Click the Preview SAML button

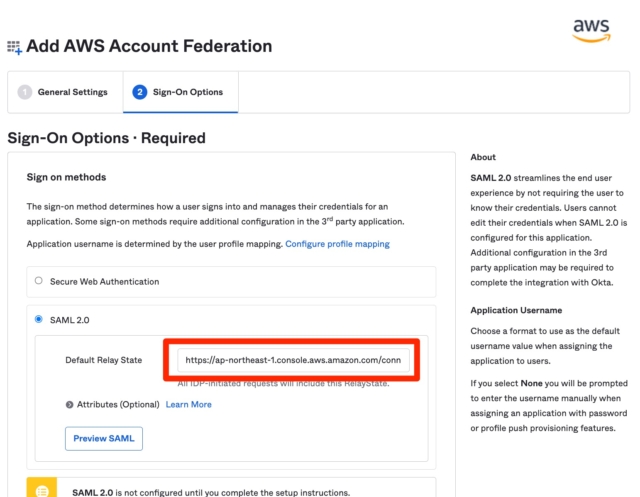(104, 439)
